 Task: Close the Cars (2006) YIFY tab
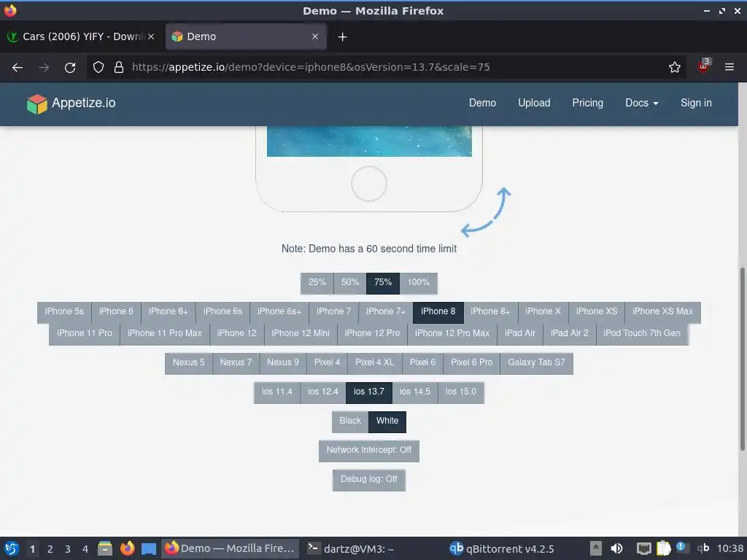151,36
